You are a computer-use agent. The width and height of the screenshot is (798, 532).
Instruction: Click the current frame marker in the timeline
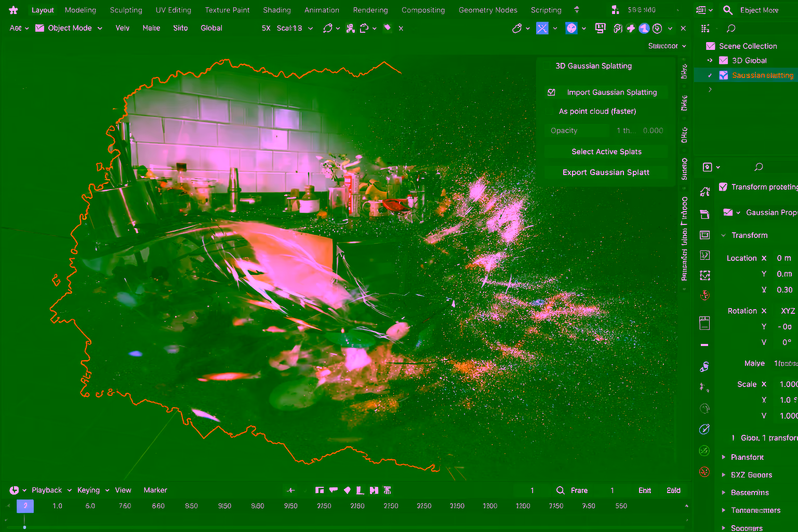pyautogui.click(x=25, y=505)
